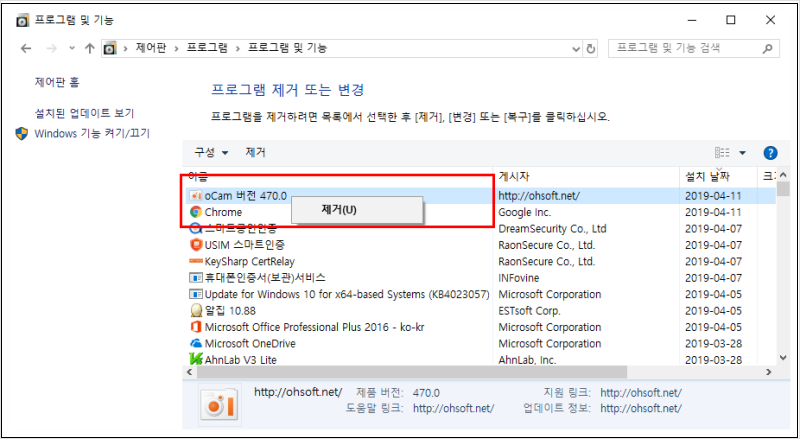Expand the chevron after 제어판 breadcrumb
800x439 pixels.
(x=176, y=48)
